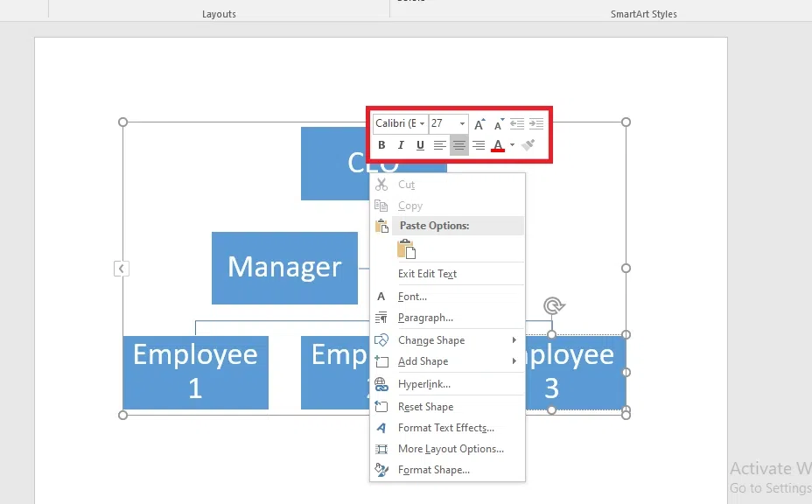Open font color dropdown arrow
This screenshot has width=812, height=504.
tap(512, 145)
